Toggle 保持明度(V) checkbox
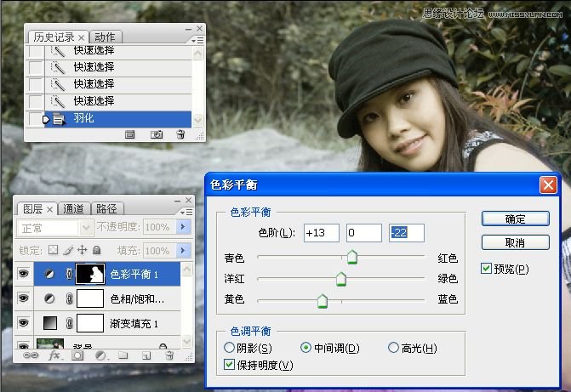This screenshot has height=392, width=571. 229,364
